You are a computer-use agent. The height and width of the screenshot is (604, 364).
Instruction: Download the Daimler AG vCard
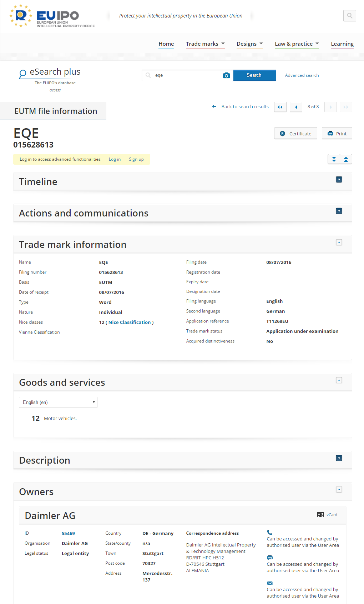[328, 515]
